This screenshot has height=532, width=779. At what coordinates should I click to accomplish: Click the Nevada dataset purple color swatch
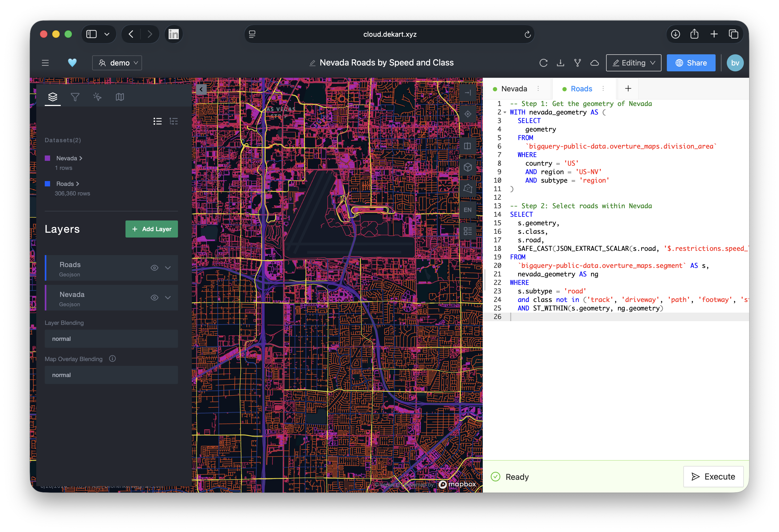48,158
